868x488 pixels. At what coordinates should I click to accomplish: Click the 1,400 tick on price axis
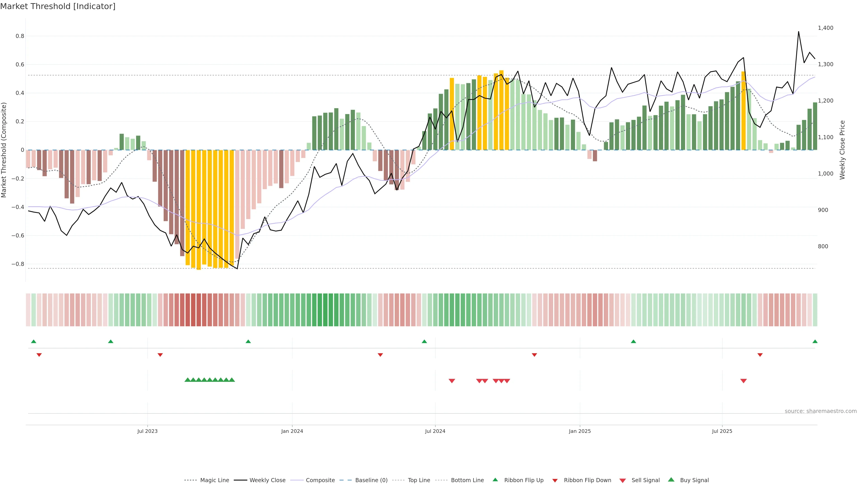pyautogui.click(x=826, y=28)
